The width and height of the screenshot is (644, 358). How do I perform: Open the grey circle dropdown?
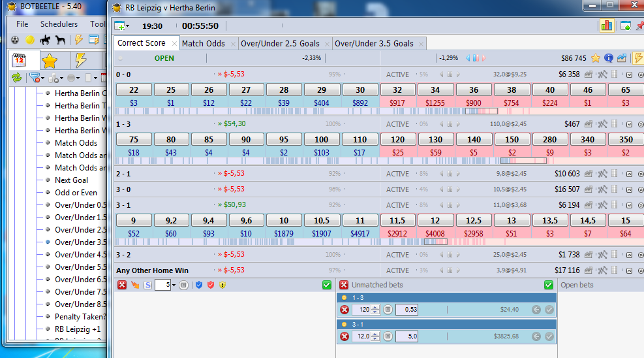(73, 78)
